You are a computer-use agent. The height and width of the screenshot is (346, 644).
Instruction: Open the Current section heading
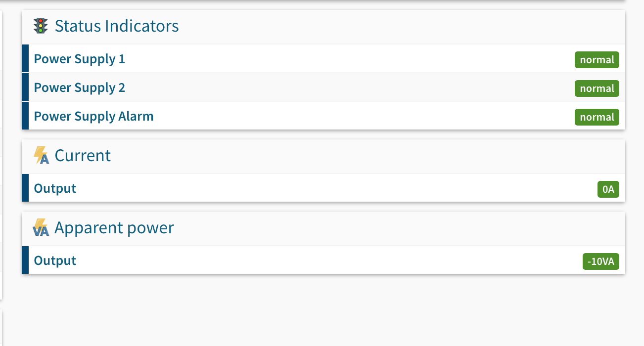click(83, 155)
